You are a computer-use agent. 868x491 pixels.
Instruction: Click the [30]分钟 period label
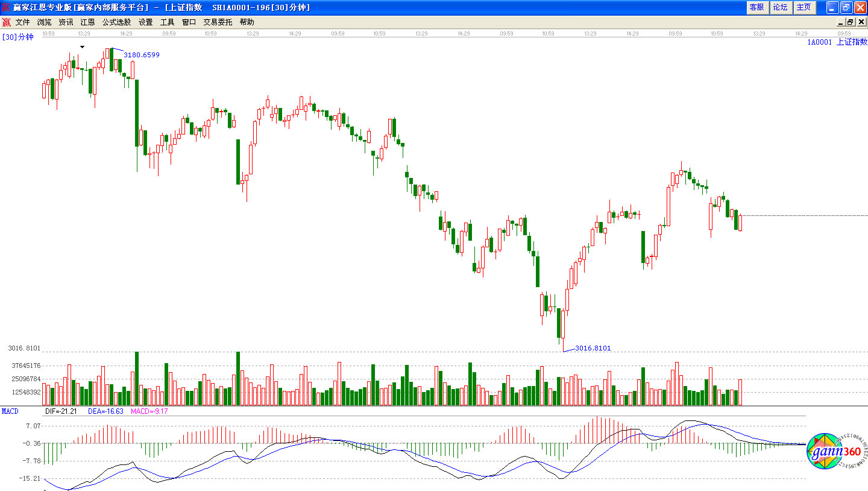(x=18, y=37)
